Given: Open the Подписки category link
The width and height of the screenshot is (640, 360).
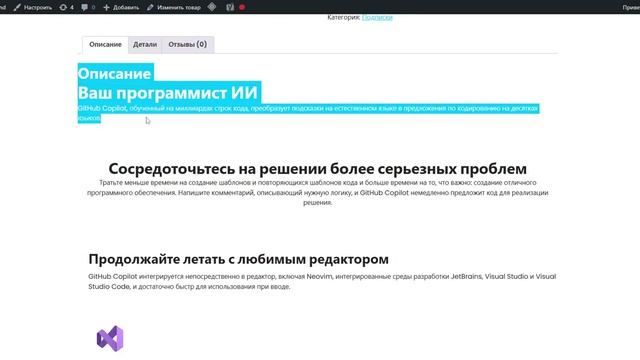Looking at the screenshot, I should [x=377, y=17].
